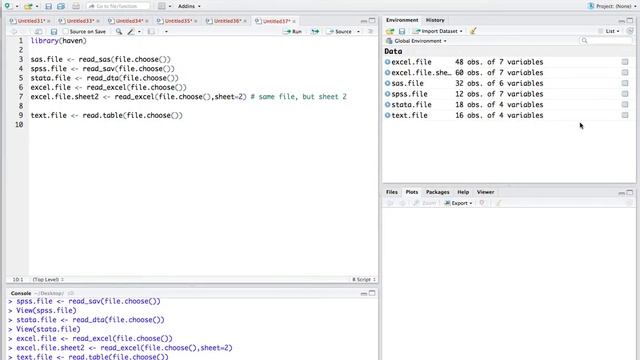
Task: Click the New File icon in main toolbar
Action: coord(8,6)
